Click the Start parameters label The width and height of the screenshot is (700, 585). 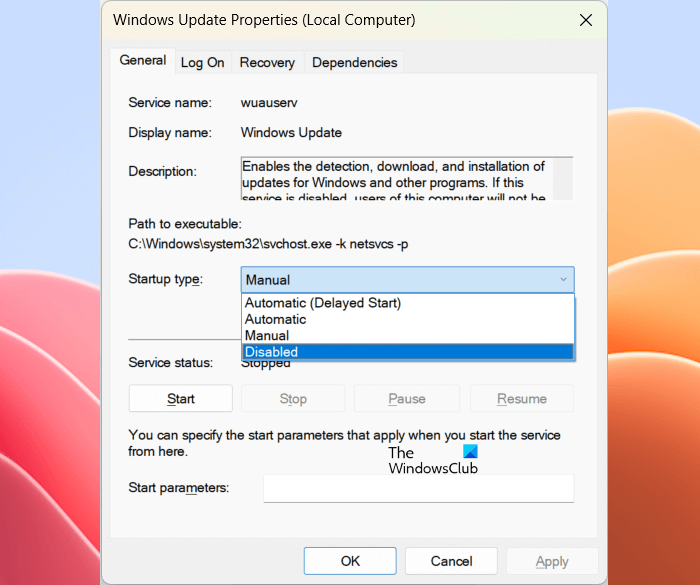(x=179, y=488)
